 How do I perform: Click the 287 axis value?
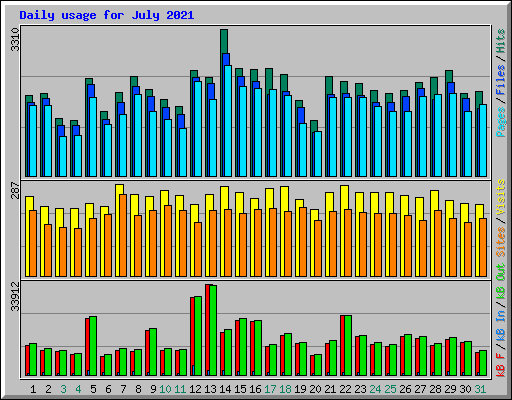(15, 190)
